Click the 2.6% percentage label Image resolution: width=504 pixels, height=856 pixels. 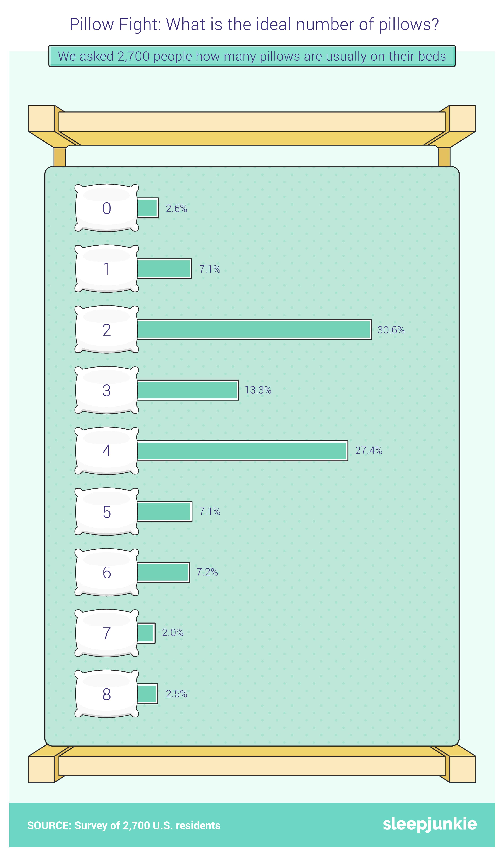(177, 208)
